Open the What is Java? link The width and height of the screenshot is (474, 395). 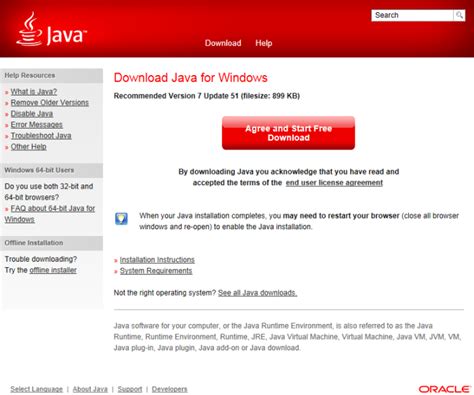tap(34, 91)
